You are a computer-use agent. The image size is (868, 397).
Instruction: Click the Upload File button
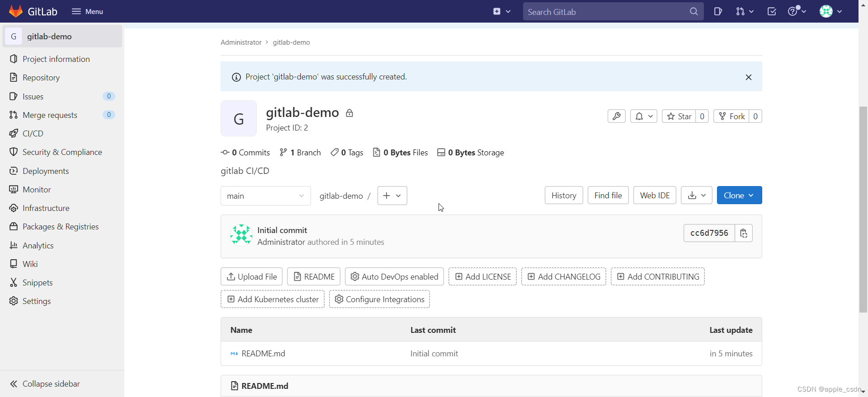click(252, 276)
